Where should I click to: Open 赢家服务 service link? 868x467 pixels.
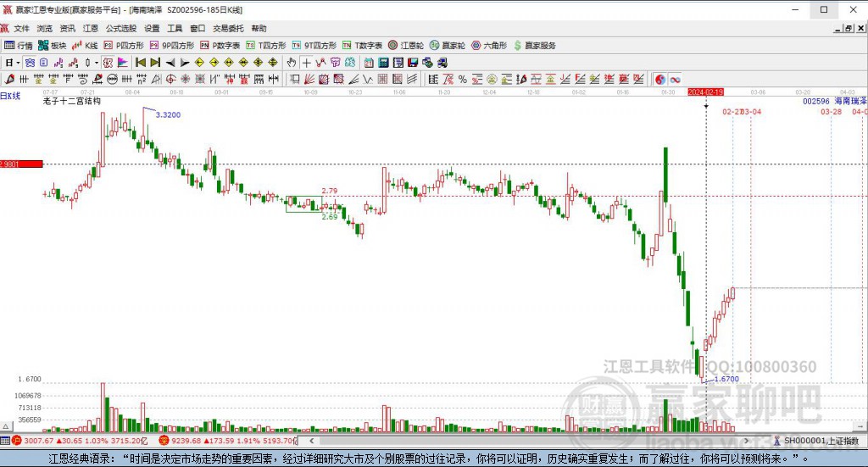pyautogui.click(x=534, y=46)
